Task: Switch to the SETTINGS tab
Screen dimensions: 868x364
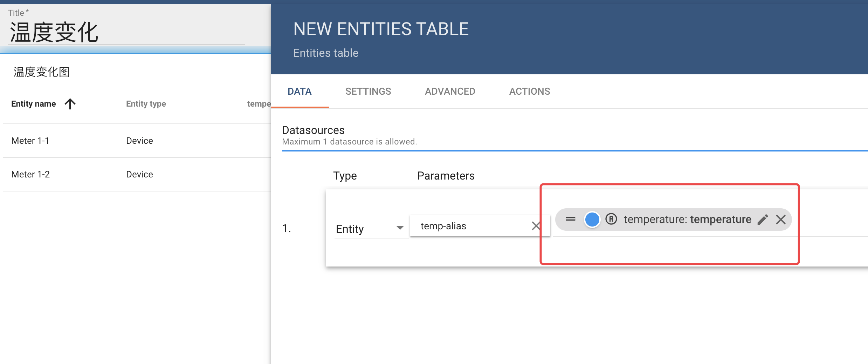Action: (368, 92)
